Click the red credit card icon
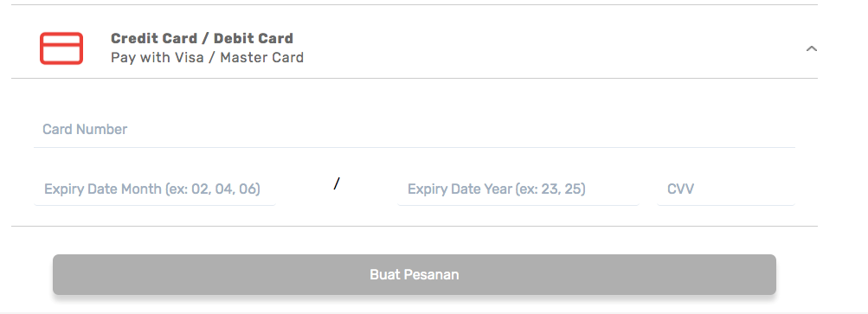 tap(61, 48)
